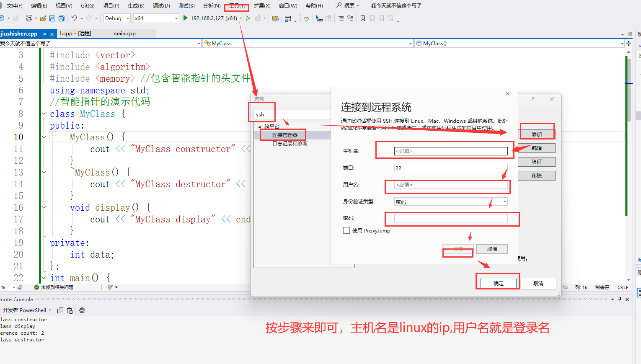Click the spell check (abc) toolbar icon

(306, 18)
